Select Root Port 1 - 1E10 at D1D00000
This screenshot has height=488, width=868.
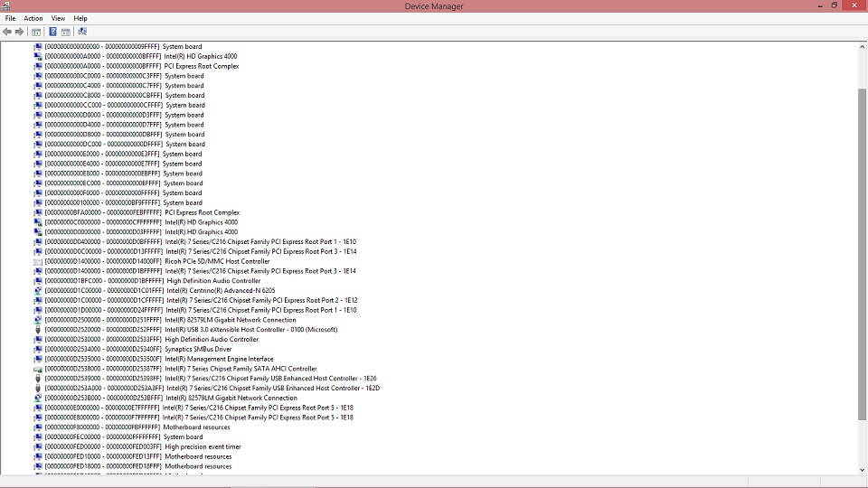201,310
